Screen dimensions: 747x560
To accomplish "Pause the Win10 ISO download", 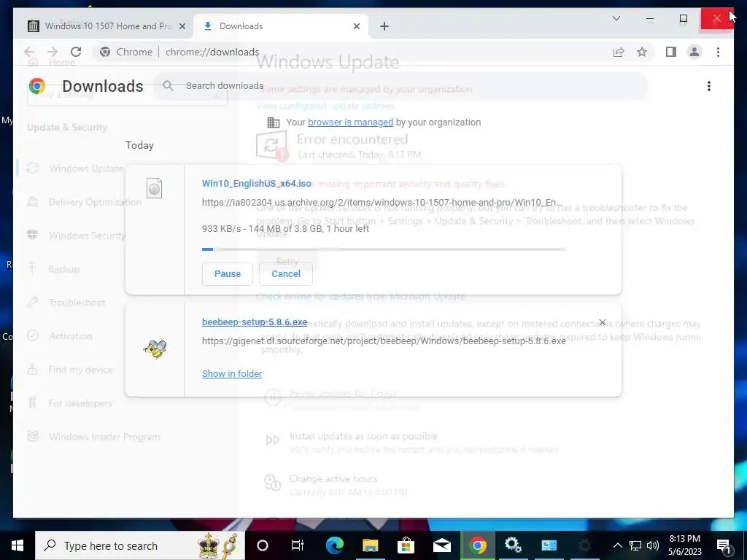I will 228,274.
